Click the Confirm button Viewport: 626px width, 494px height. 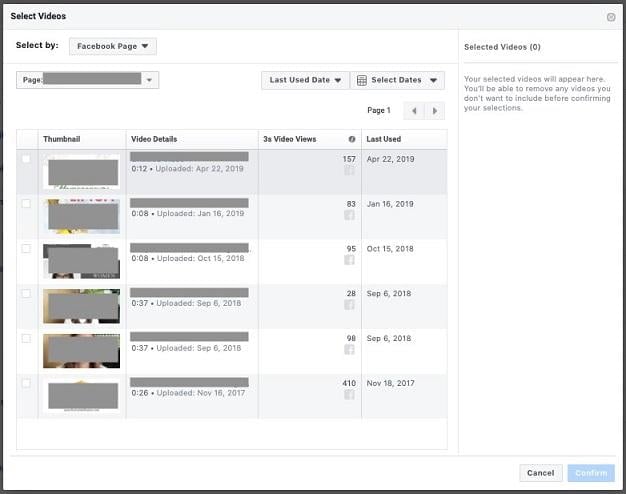click(591, 473)
